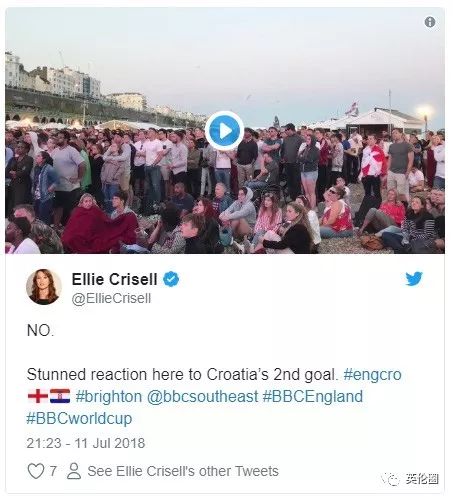Follow the #brighton hashtag
The width and height of the screenshot is (453, 499).
(x=109, y=396)
